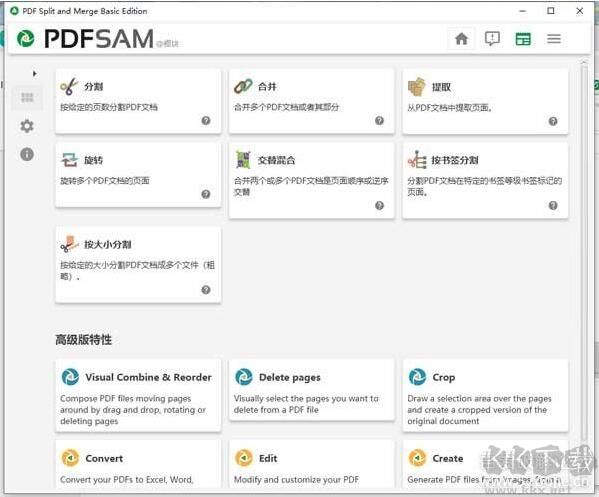Click the Create feature icon
599x497 pixels.
click(x=417, y=458)
